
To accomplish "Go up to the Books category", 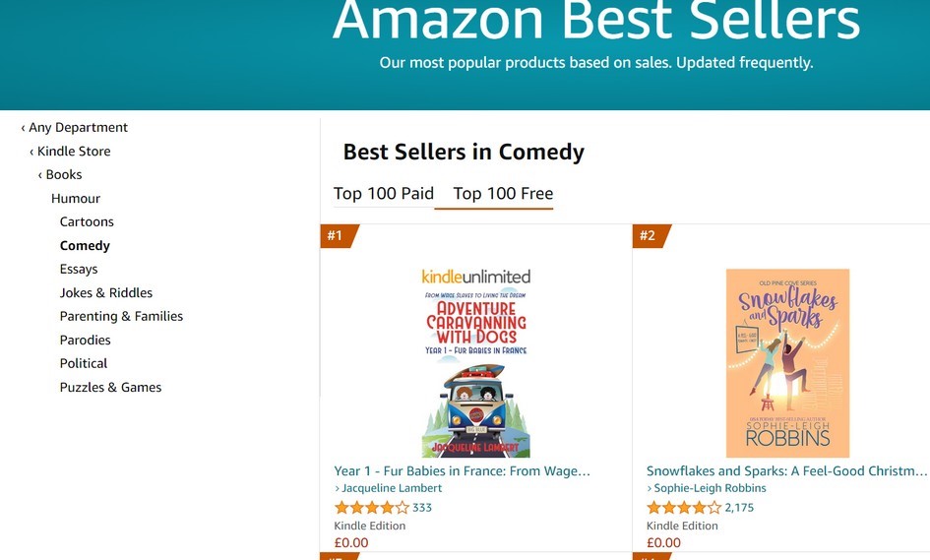I will point(63,175).
